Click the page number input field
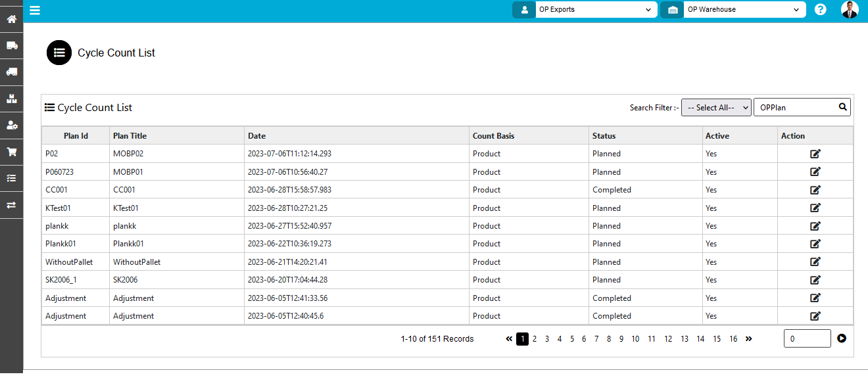868x387 pixels. (x=807, y=339)
